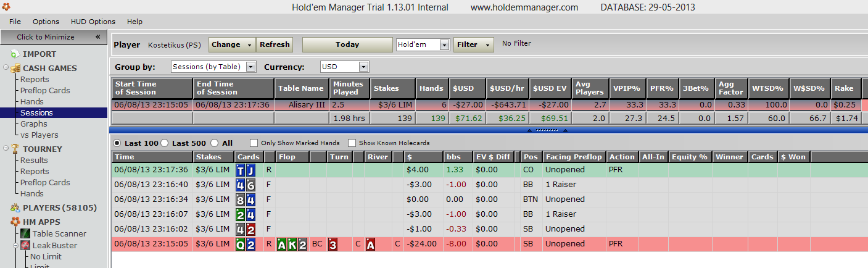
Task: Click the 8 card in 23:16:34 hand
Action: (241, 199)
